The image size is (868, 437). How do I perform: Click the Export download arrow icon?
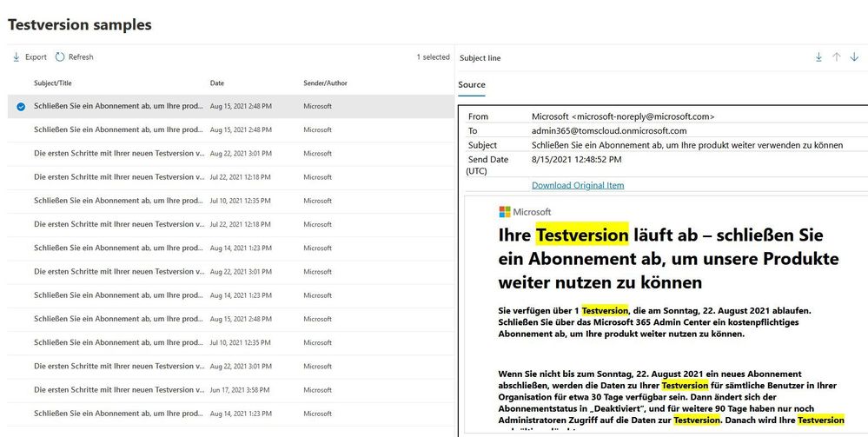click(x=16, y=57)
